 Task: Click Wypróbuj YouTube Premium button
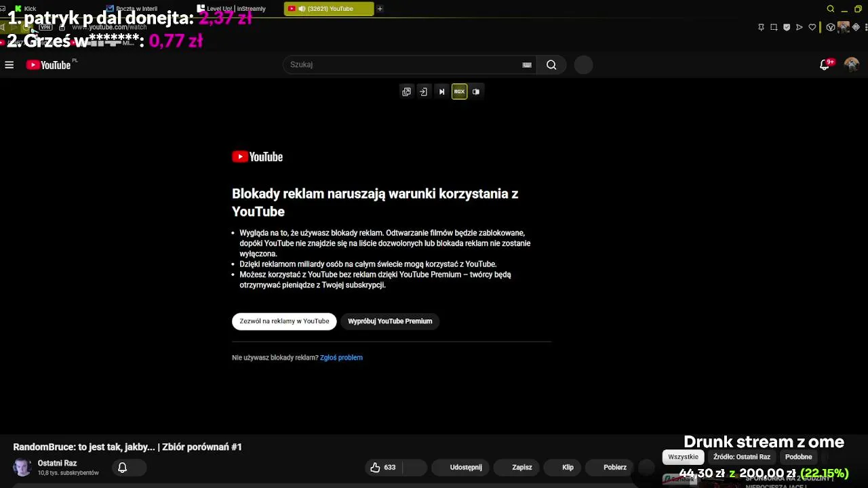click(x=390, y=321)
